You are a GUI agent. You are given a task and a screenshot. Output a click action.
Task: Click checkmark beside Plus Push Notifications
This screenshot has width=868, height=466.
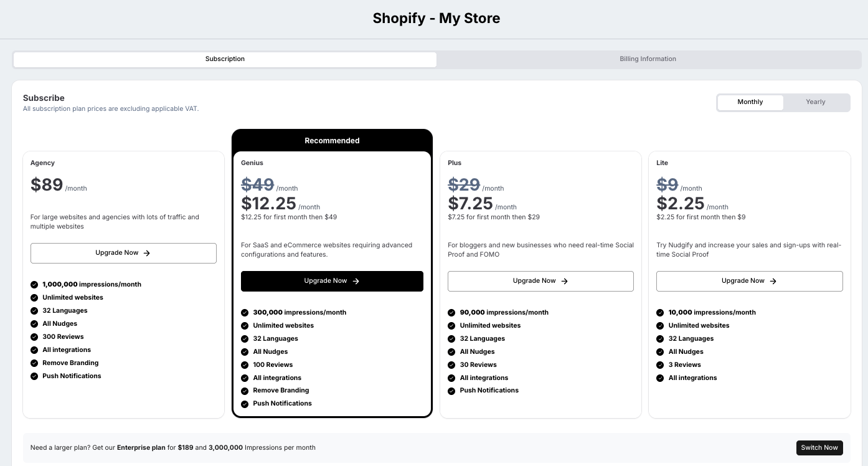pos(451,391)
